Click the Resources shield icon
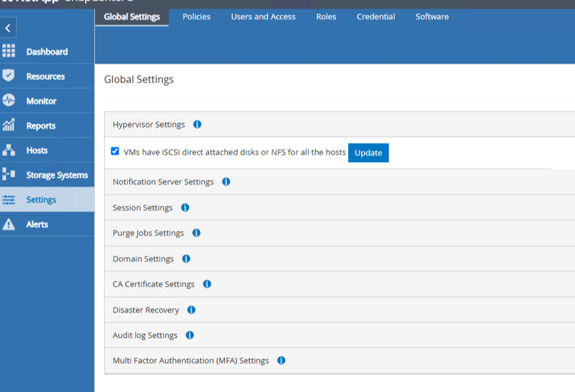The image size is (575, 392). pos(9,76)
